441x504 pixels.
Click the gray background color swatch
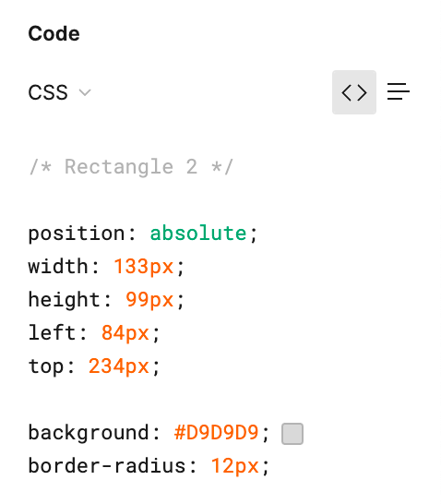(292, 434)
